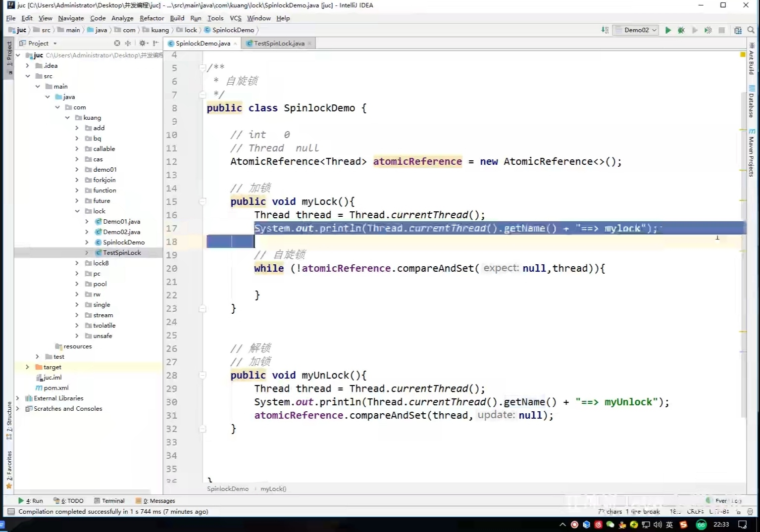Viewport: 760px width, 532px height.
Task: Open the Refactor menu
Action: pyautogui.click(x=152, y=18)
